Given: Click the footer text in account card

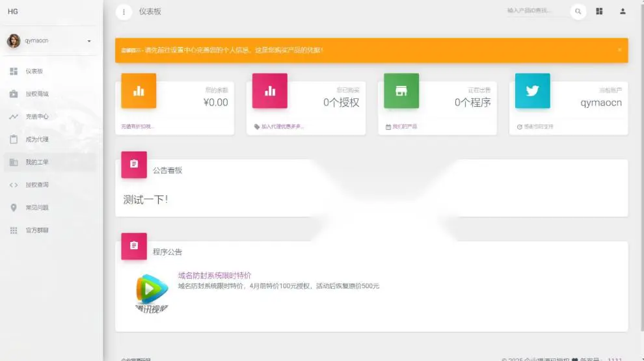Looking at the screenshot, I should [x=539, y=126].
